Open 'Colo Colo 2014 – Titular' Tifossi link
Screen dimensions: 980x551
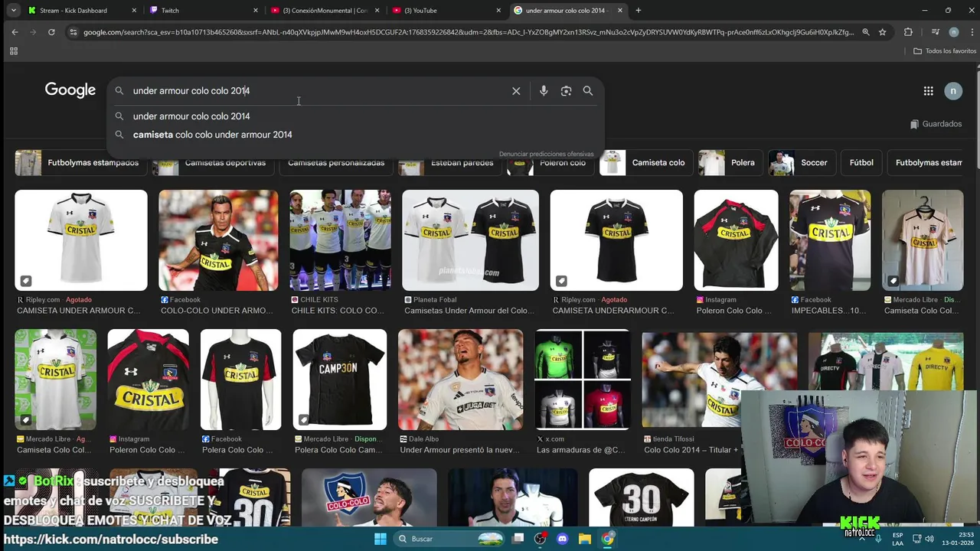pos(691,450)
